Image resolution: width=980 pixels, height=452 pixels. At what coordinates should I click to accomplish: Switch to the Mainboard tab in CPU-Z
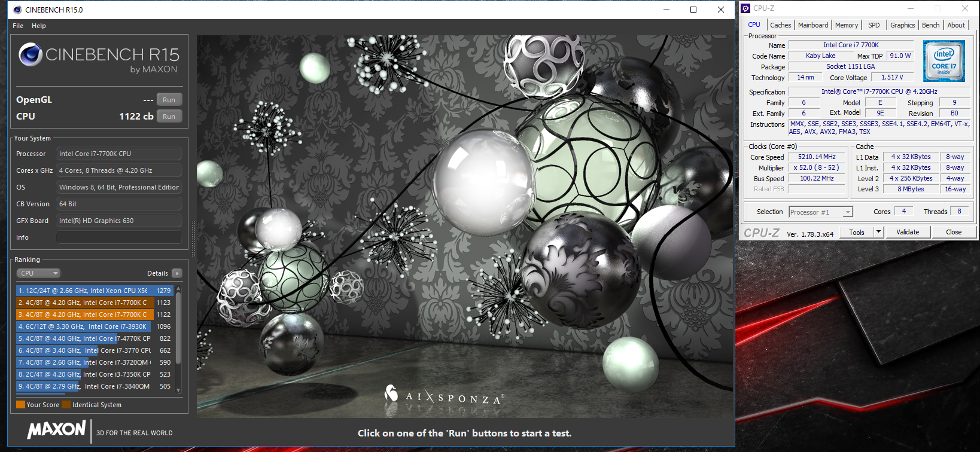coord(813,25)
